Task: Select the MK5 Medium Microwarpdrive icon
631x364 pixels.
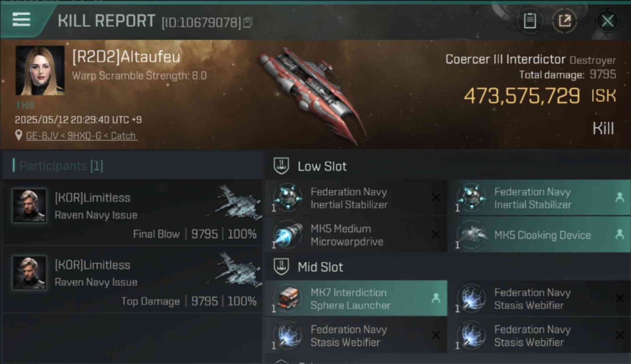Action: pyautogui.click(x=287, y=235)
